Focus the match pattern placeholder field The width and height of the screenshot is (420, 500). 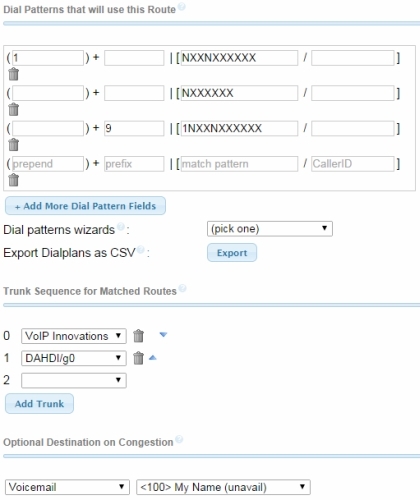click(x=239, y=164)
